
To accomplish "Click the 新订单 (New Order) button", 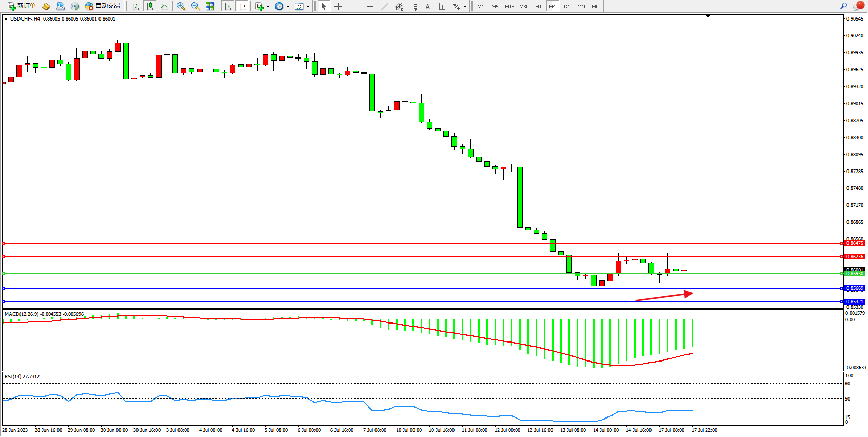I will [x=22, y=6].
